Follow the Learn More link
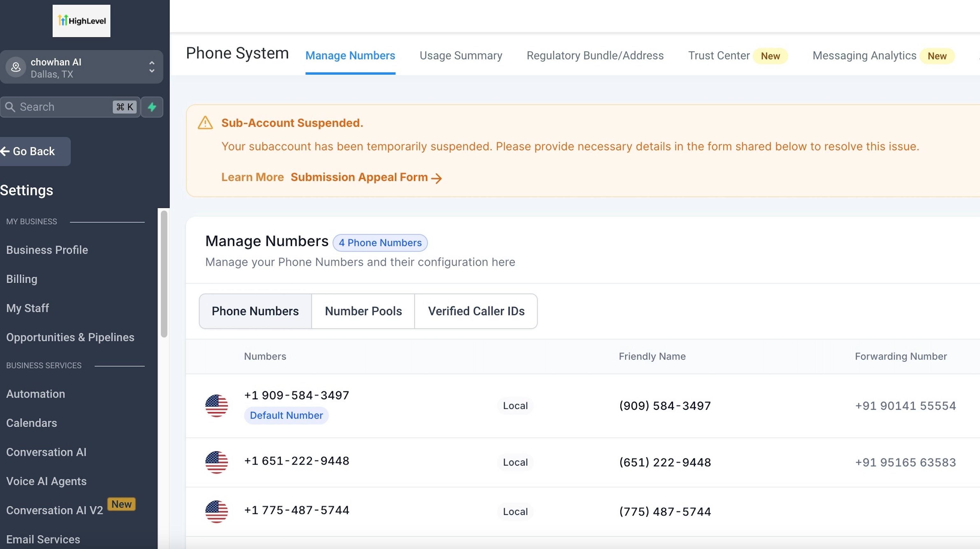Screen dimensions: 980x549 click(x=252, y=177)
